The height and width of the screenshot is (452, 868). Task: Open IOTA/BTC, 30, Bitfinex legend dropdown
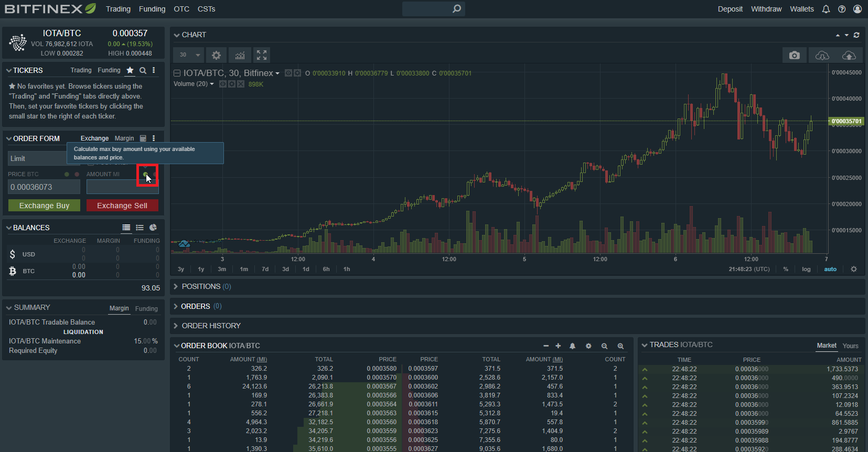pyautogui.click(x=277, y=73)
